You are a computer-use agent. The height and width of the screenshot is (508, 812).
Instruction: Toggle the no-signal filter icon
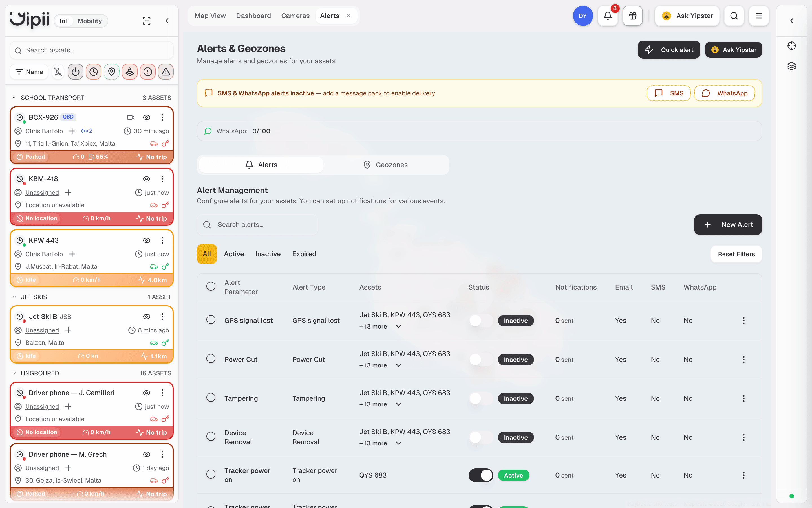58,72
